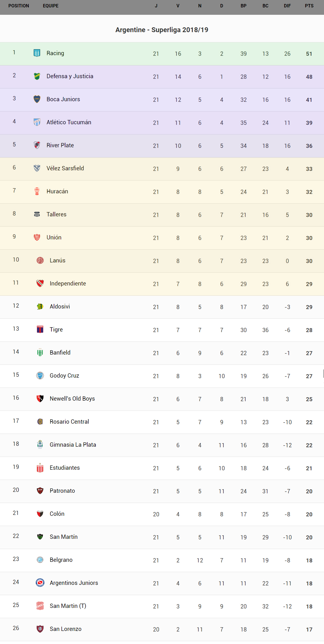The image size is (324, 644).
Task: Sort by the DIF column header
Action: point(287,6)
